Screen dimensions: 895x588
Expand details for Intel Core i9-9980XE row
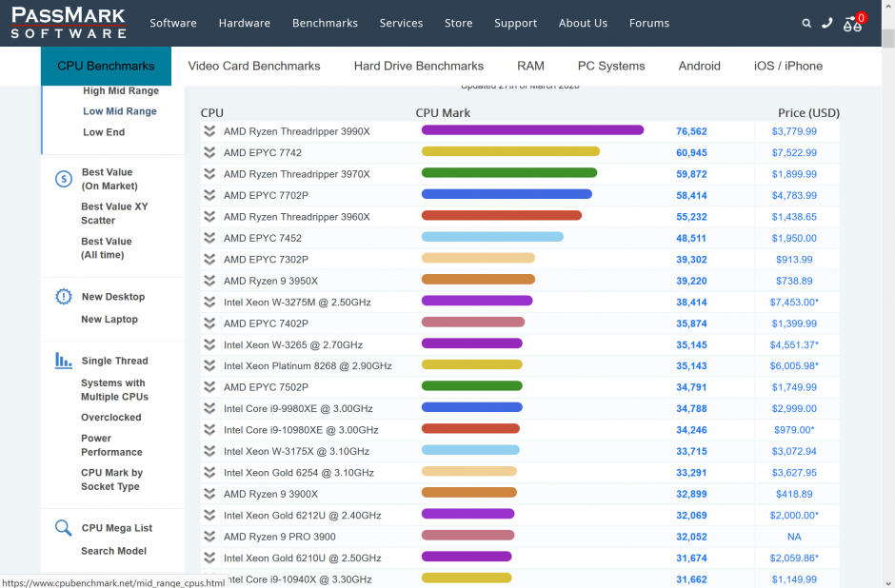pyautogui.click(x=209, y=409)
